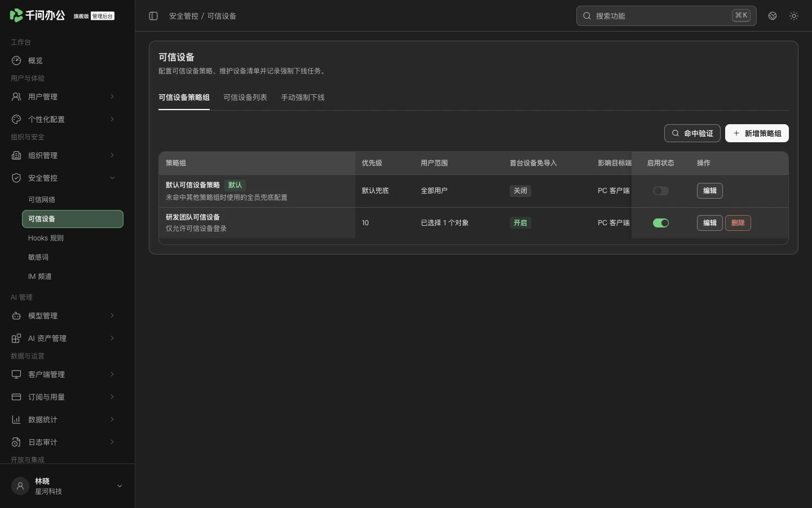This screenshot has height=508, width=812.
Task: Click the 模型管理 robot icon
Action: [x=16, y=316]
